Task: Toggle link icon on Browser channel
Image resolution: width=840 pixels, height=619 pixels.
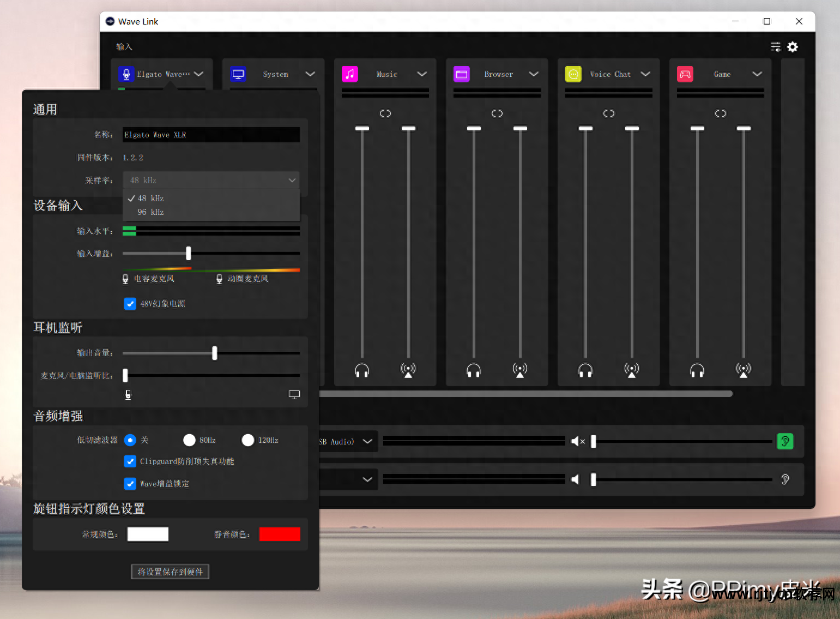Action: (497, 113)
